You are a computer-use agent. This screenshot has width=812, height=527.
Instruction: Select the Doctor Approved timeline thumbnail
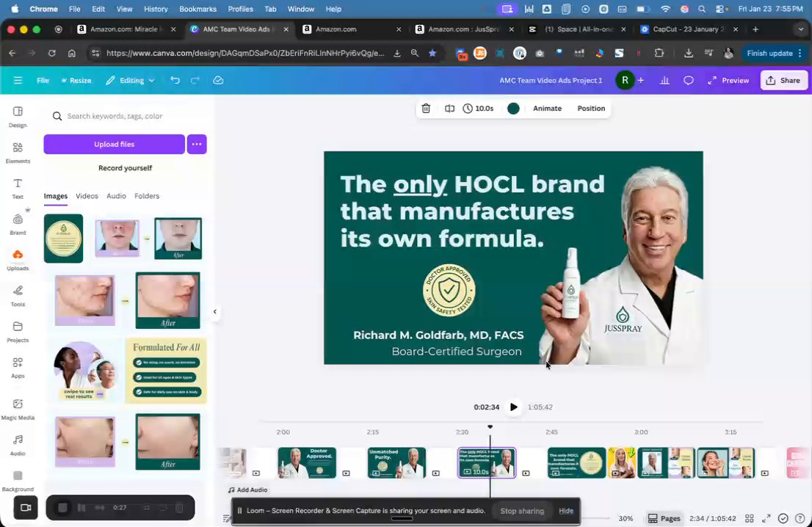click(307, 462)
